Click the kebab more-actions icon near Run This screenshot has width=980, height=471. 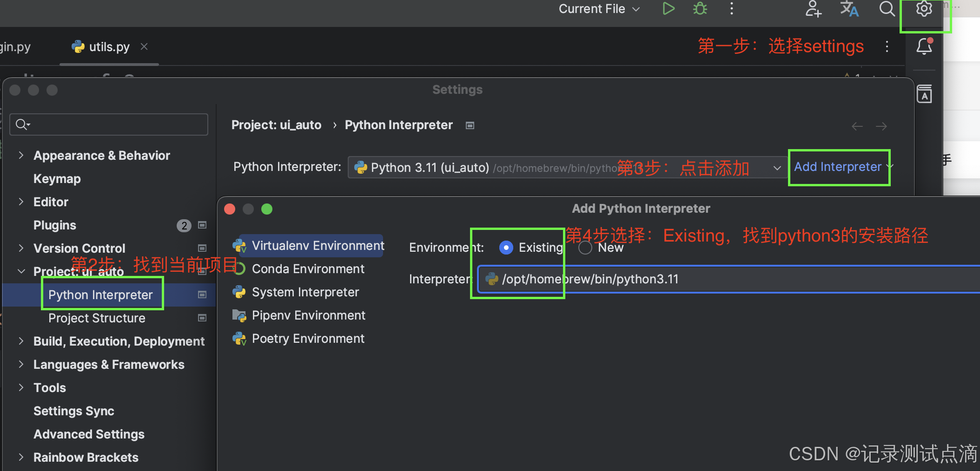[x=731, y=9]
